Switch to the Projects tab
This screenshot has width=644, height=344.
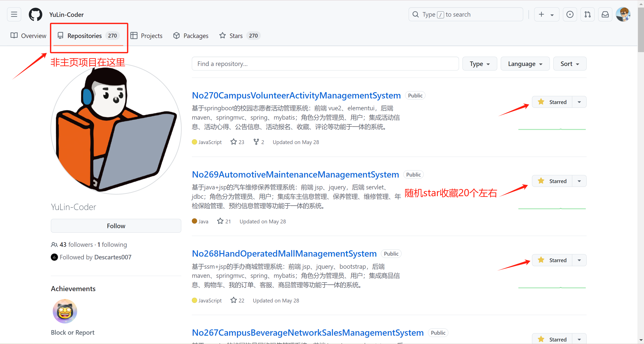[147, 36]
